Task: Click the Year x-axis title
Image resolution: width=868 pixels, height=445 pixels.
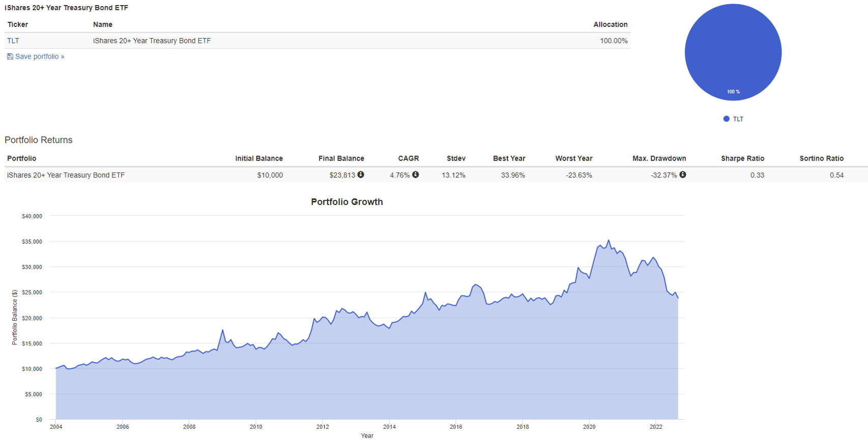Action: tap(367, 436)
